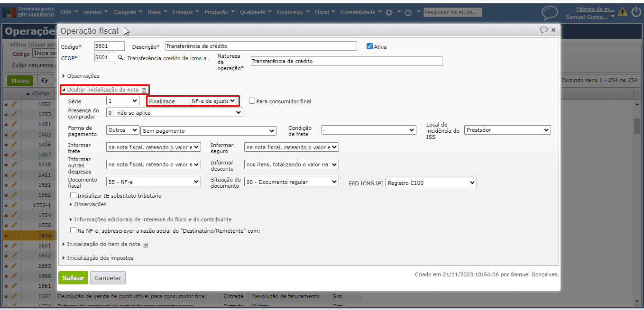Click the delete X for row 1410
Image resolution: width=644 pixels, height=310 pixels.
pos(6,165)
